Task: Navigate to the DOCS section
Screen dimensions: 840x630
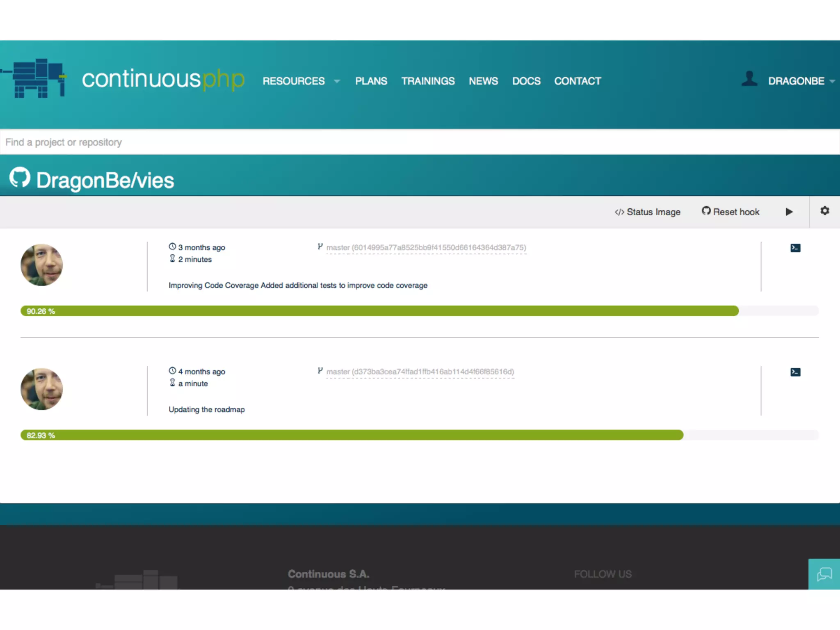Action: [x=526, y=81]
